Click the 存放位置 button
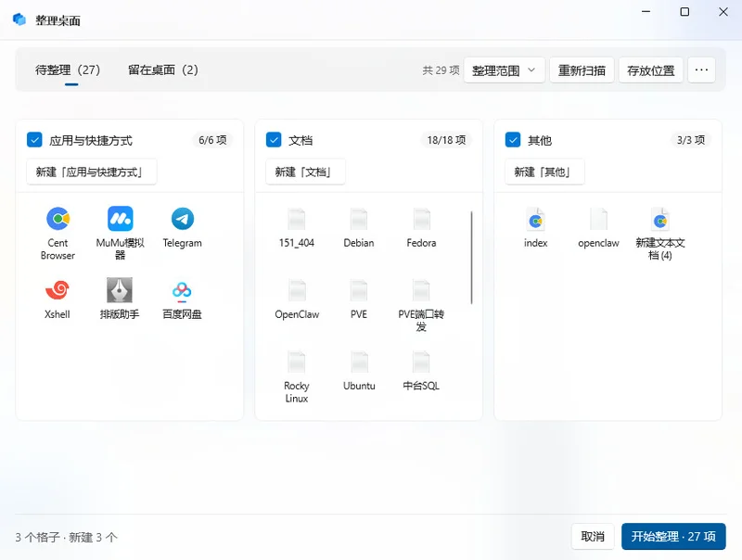The width and height of the screenshot is (742, 560). click(x=651, y=70)
